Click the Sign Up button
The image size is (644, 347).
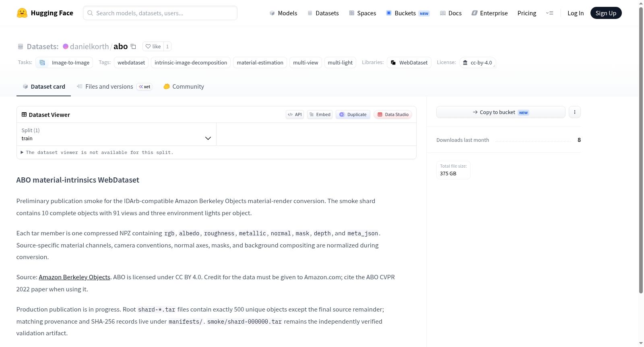[x=606, y=13]
